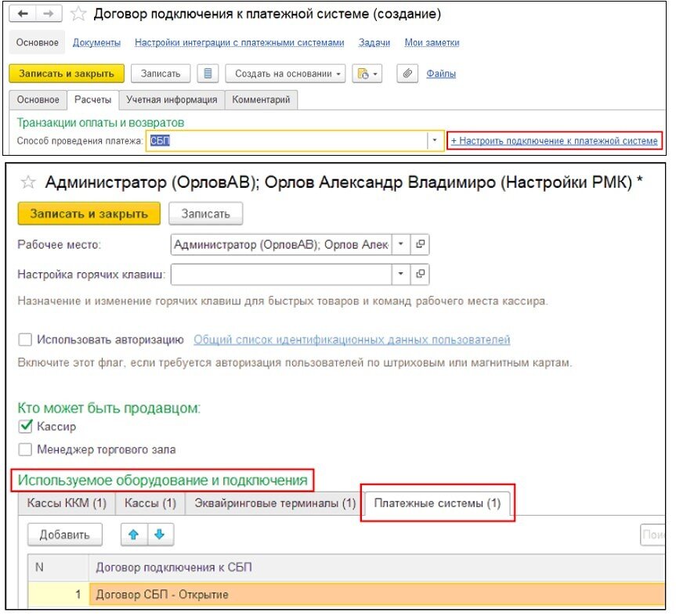
Task: Favorite the РМК settings window star
Action: tap(28, 182)
